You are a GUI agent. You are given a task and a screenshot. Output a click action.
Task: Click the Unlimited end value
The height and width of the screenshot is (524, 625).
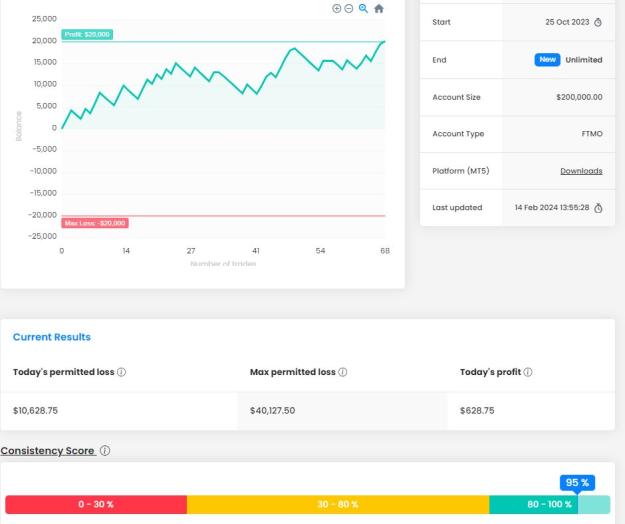[x=584, y=60]
